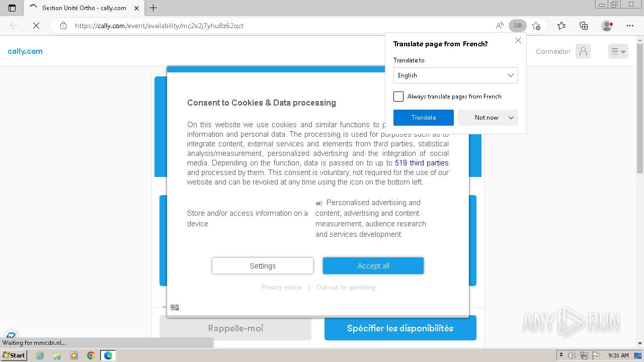Viewport: 644px width, 362px height.
Task: Click the clock showing 9:31 AM
Action: [x=618, y=355]
